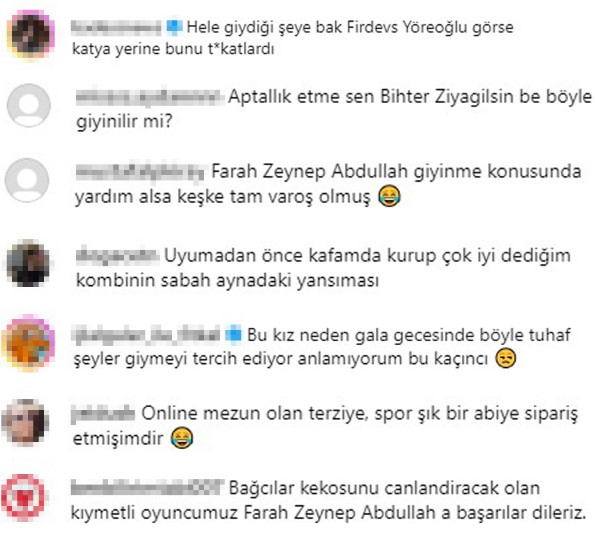Click the orange avatar next to the 'Bu kız neden' comment
This screenshot has width=595, height=545.
point(28,343)
